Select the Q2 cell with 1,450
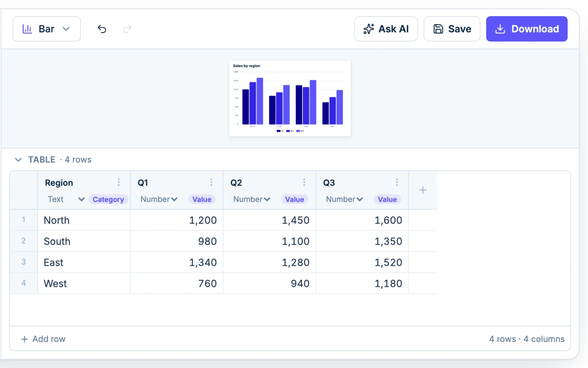The width and height of the screenshot is (588, 368). coord(269,220)
